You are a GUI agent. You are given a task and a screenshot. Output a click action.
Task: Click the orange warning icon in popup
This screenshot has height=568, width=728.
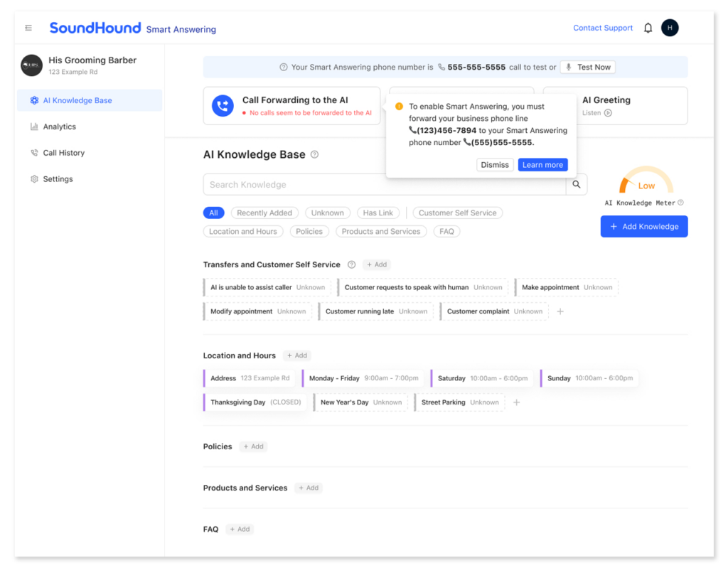399,107
